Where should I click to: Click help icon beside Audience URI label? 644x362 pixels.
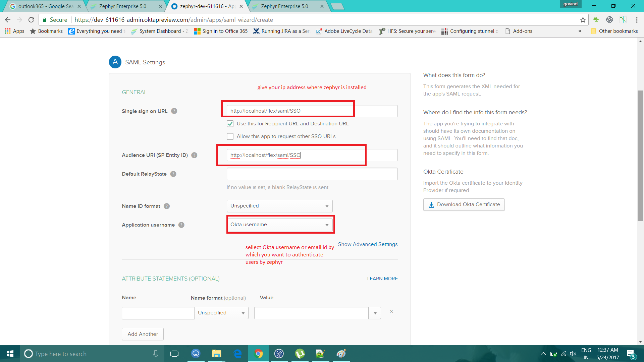tap(194, 155)
